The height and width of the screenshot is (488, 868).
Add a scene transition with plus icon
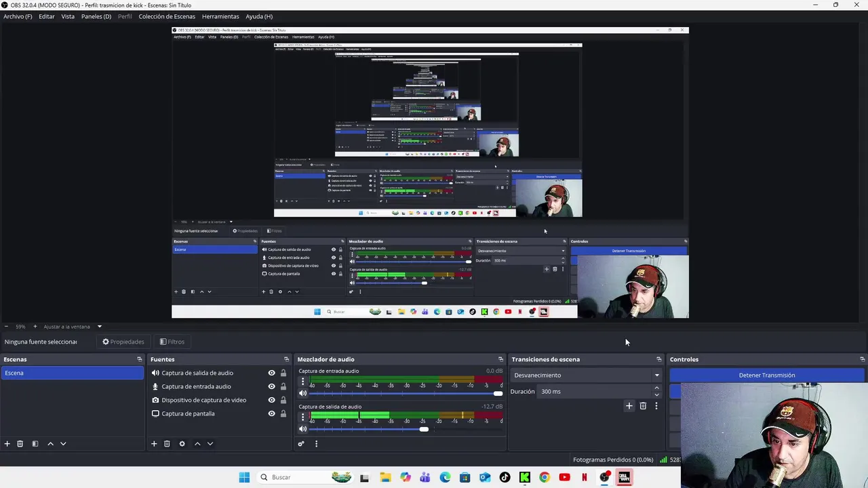pos(629,406)
